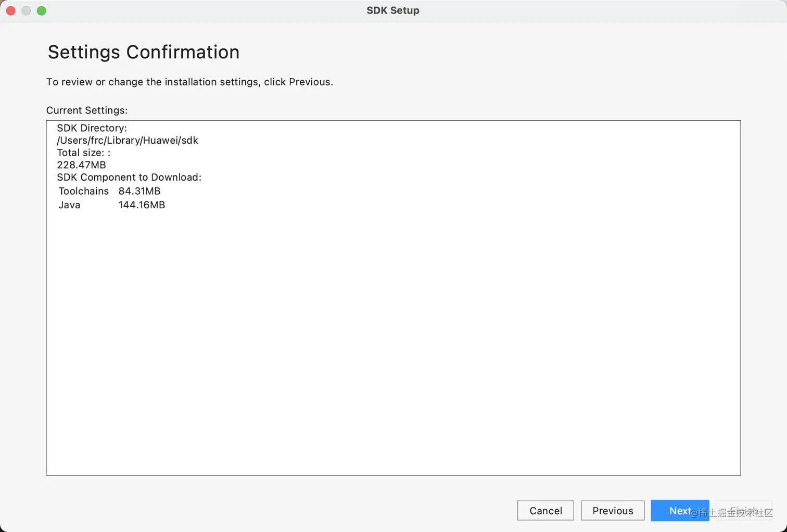Viewport: 787px width, 532px height.
Task: Click the 228.47MB total size value
Action: click(81, 165)
